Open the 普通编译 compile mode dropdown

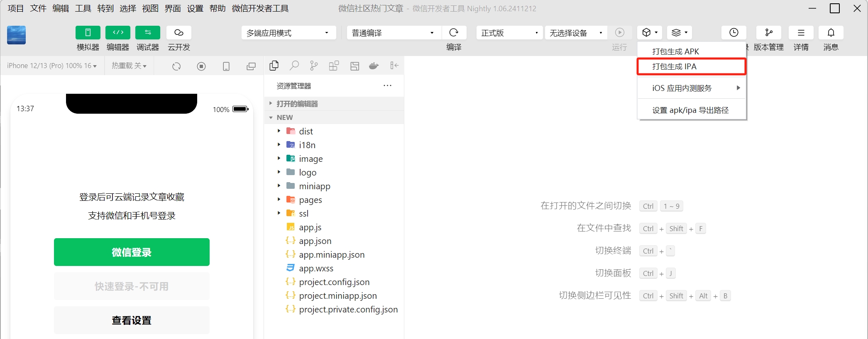tap(394, 33)
